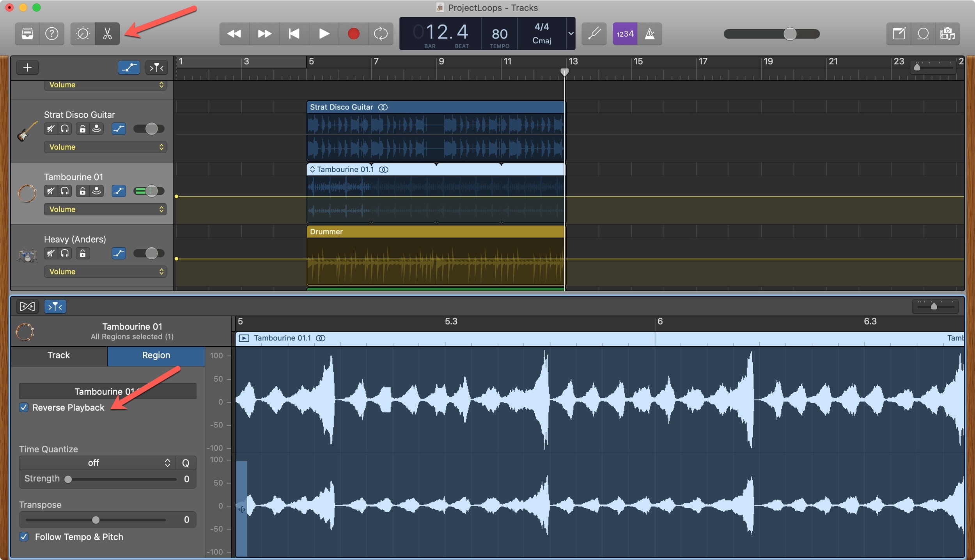Open the Library icon at top left
The width and height of the screenshot is (975, 560).
[27, 34]
